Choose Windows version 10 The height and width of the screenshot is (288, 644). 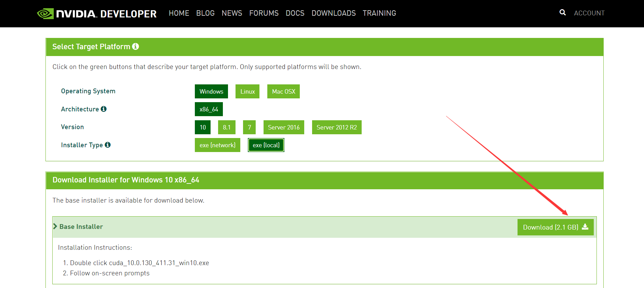point(203,127)
